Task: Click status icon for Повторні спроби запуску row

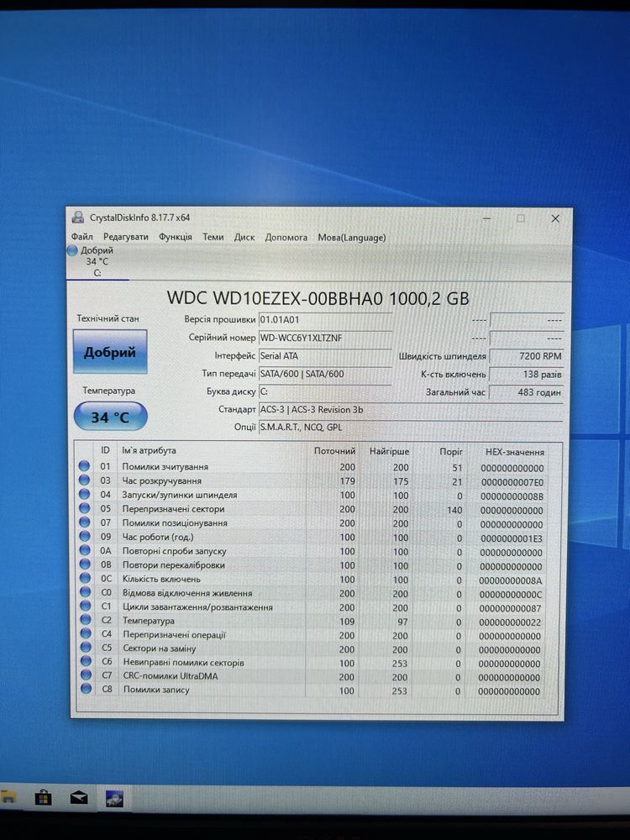Action: tap(85, 550)
